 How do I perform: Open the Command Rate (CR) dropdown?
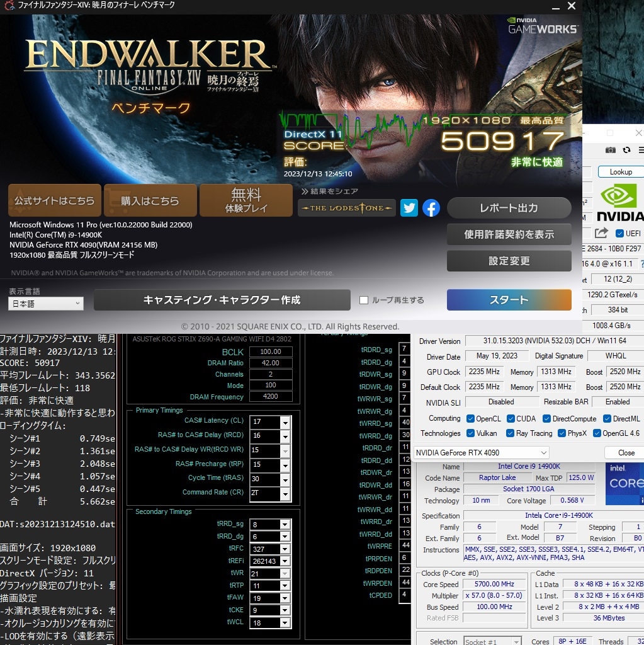(x=285, y=494)
